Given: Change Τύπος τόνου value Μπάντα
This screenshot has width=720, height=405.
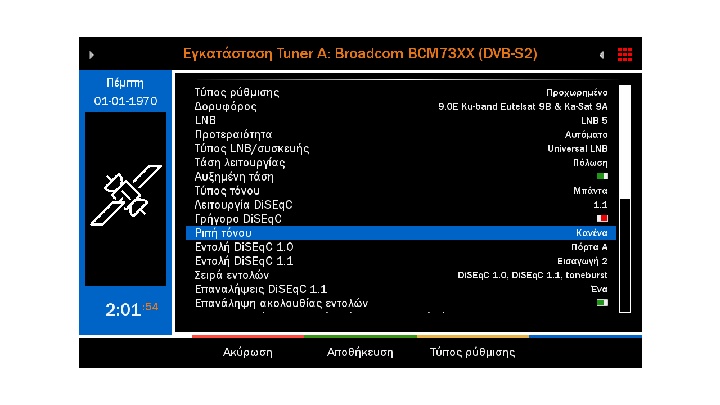Looking at the screenshot, I should 590,191.
